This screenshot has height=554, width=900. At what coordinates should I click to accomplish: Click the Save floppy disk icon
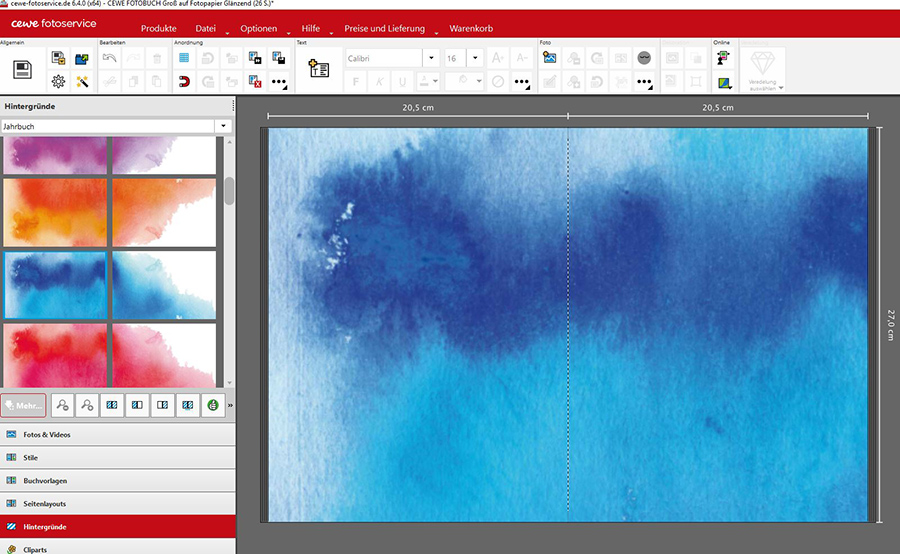click(x=23, y=70)
